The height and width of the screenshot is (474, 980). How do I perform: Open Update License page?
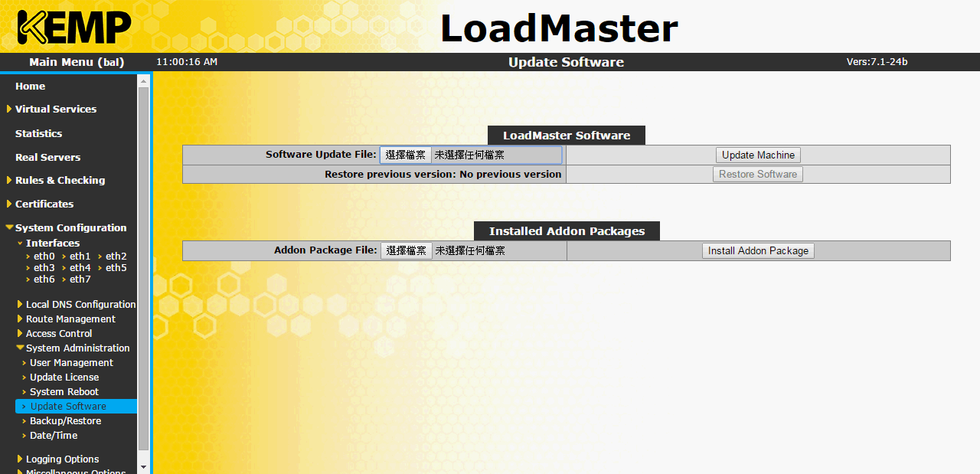pos(64,378)
